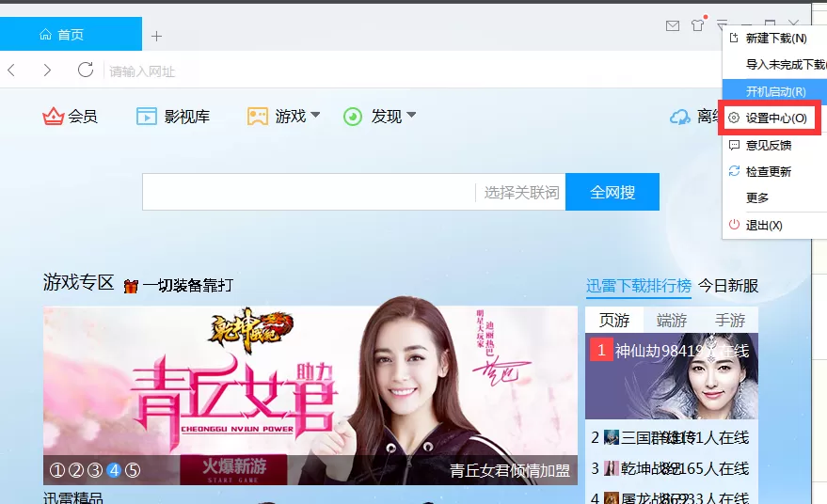This screenshot has width=827, height=504.
Task: Show banner slide 5
Action: [x=133, y=470]
